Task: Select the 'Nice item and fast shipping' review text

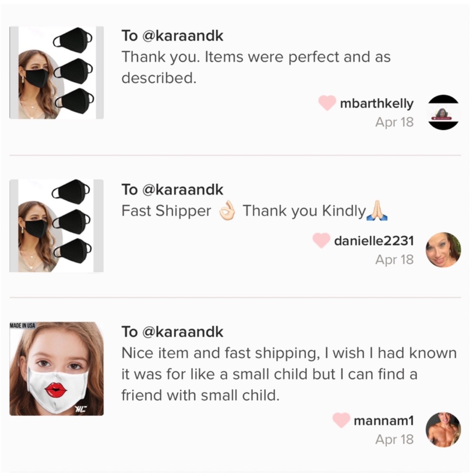Action: tap(288, 374)
